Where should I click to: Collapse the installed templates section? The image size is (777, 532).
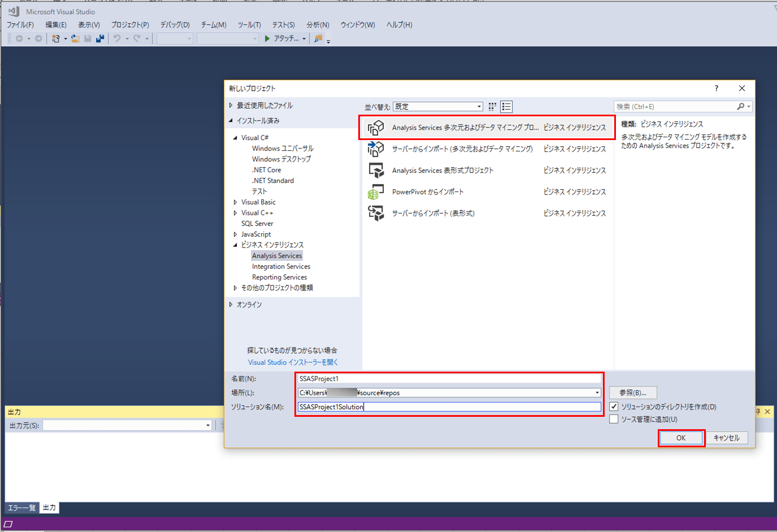231,120
